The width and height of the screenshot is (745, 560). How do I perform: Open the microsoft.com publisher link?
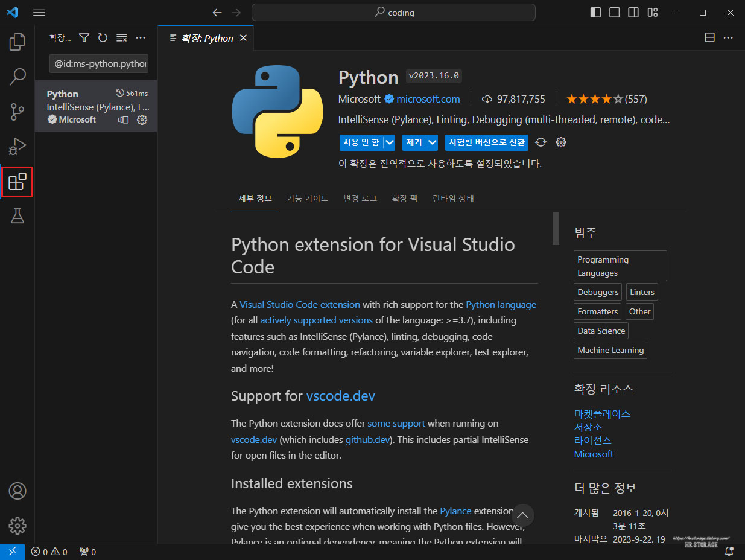pyautogui.click(x=428, y=99)
